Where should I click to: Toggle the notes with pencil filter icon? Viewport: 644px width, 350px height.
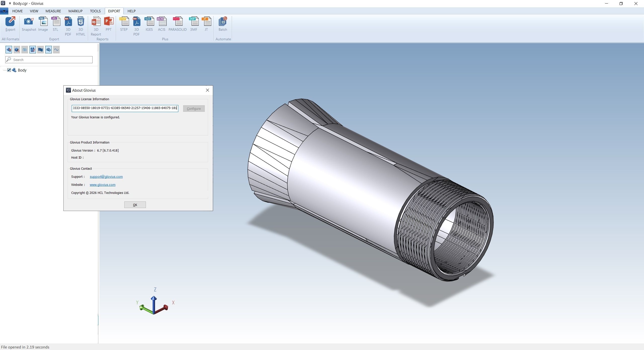33,50
